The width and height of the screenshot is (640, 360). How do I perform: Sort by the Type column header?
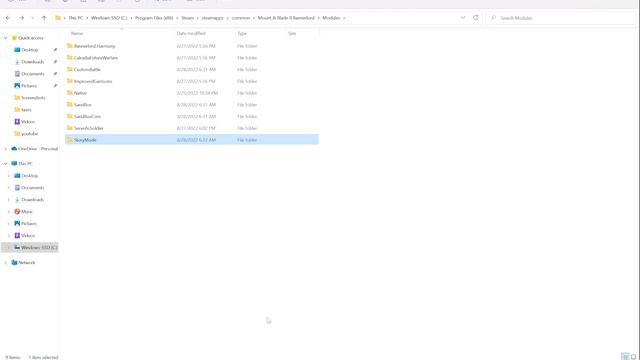point(242,33)
